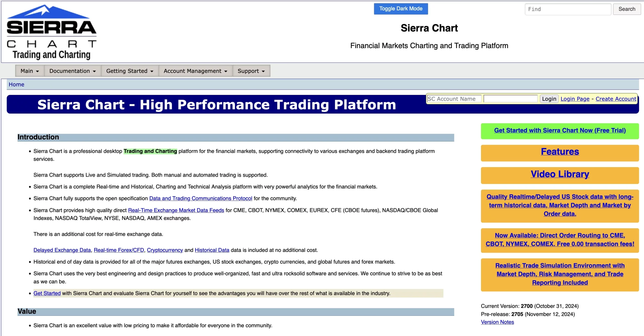Open the Main dropdown menu
This screenshot has width=644, height=336.
click(30, 71)
